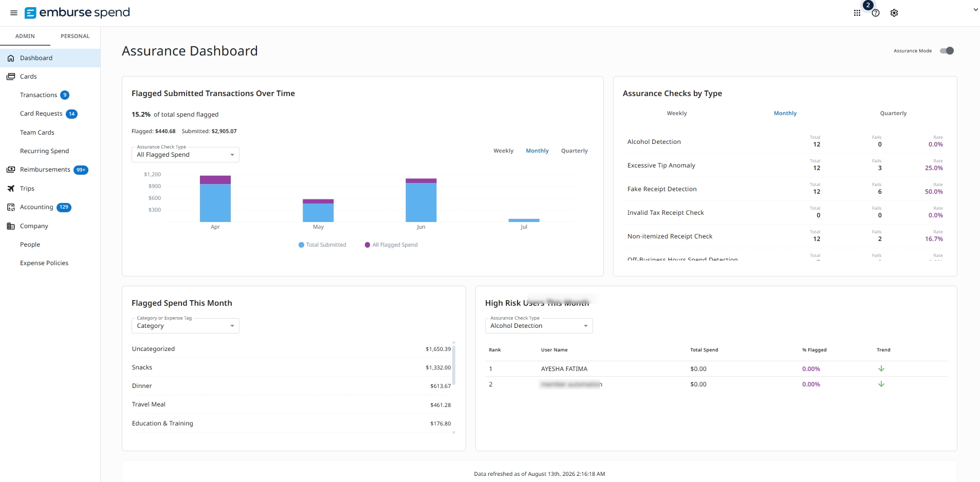Toggle the All Flagged Spend legend
980x482 pixels.
pyautogui.click(x=391, y=245)
